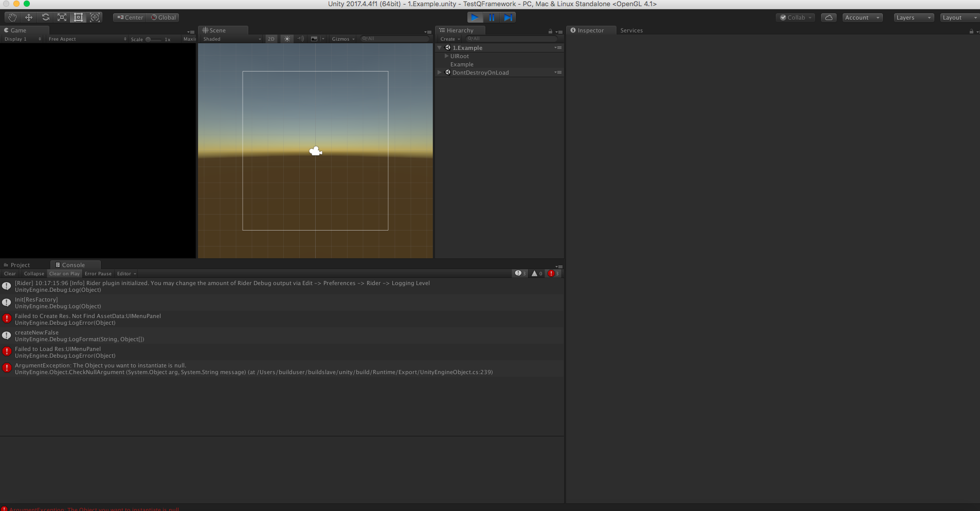Click inside the Hierarchy search field
This screenshot has height=511, width=980.
point(509,39)
